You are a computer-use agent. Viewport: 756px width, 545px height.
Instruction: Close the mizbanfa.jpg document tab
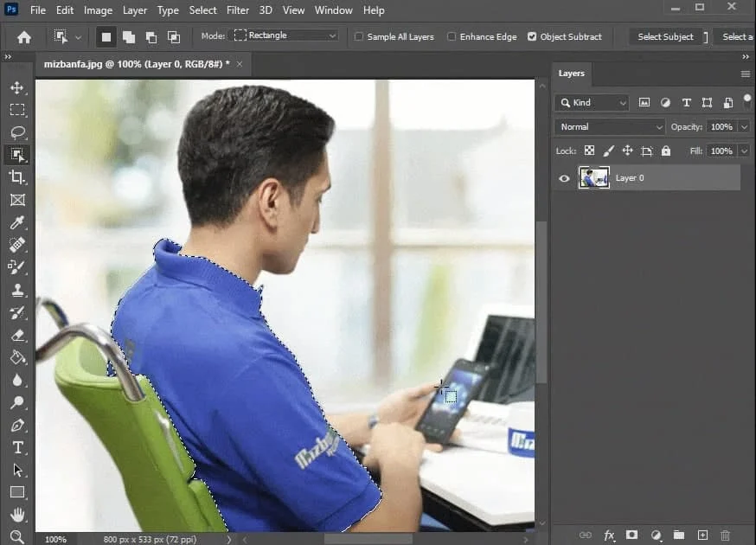tap(239, 64)
